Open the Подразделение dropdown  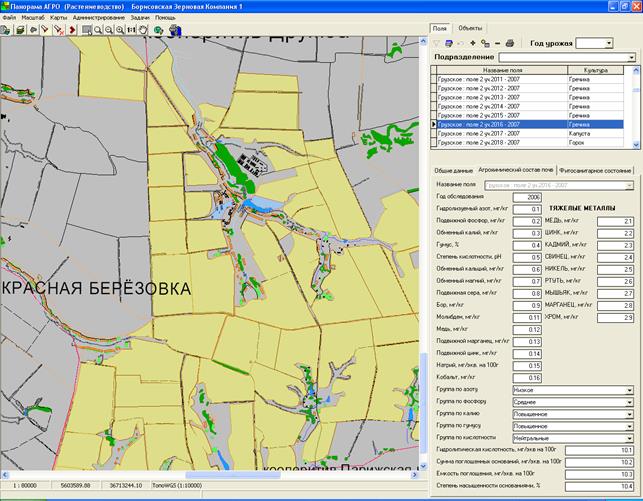click(x=631, y=57)
